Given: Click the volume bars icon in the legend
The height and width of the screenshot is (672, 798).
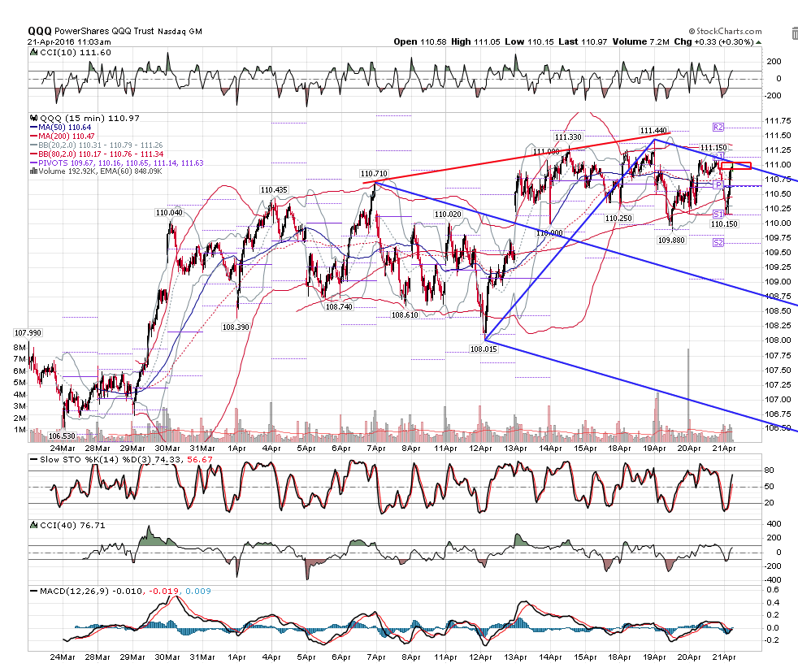Looking at the screenshot, I should [x=33, y=171].
